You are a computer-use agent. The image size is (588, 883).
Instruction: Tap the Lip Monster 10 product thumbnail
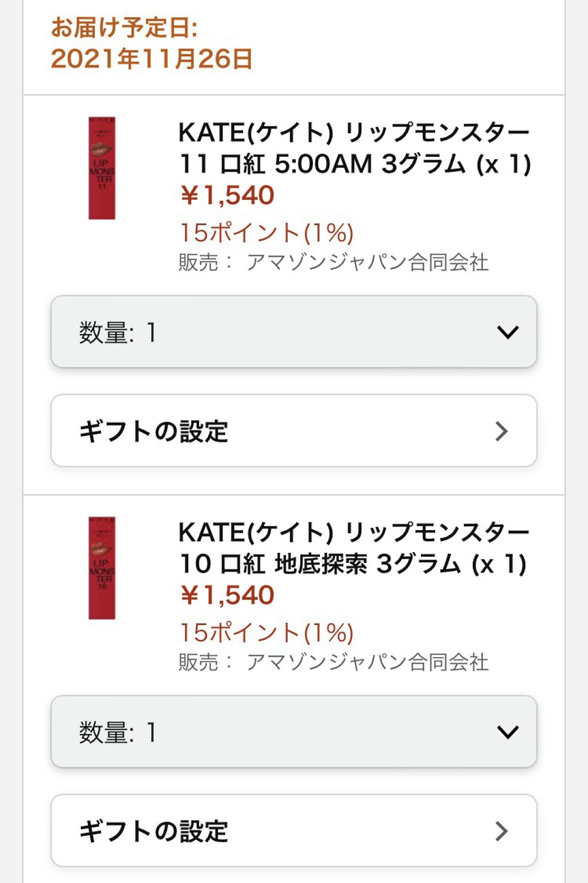tap(102, 568)
